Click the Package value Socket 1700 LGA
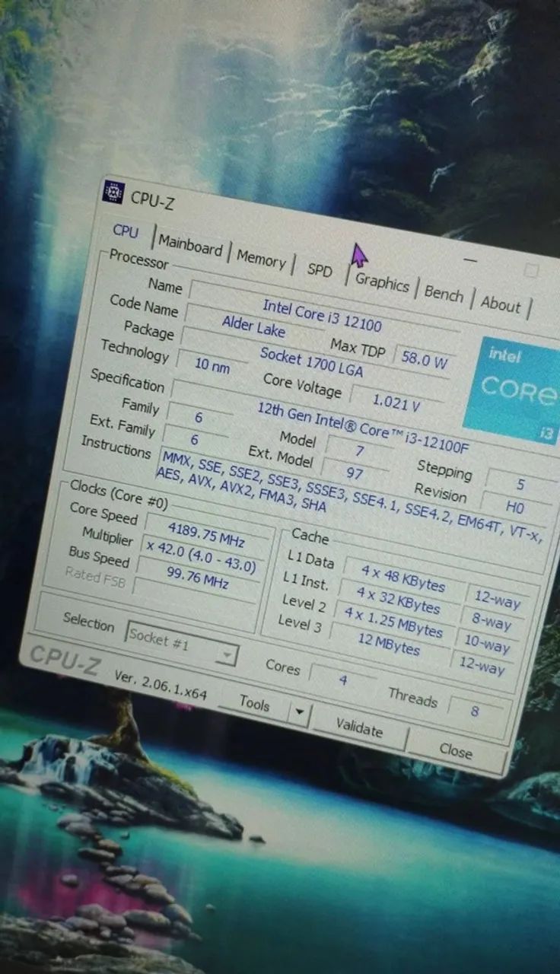 (312, 361)
